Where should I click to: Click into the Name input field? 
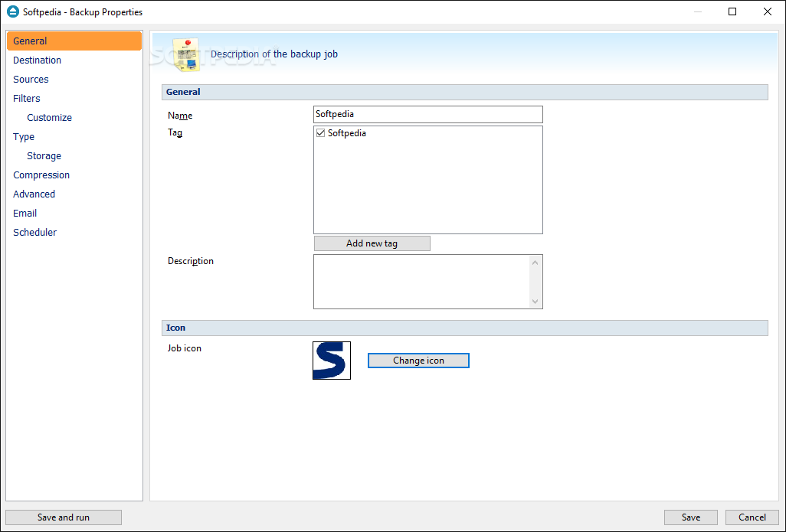tap(428, 114)
